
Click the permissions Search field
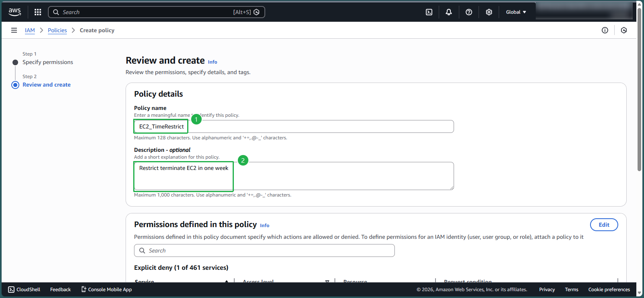[264, 250]
